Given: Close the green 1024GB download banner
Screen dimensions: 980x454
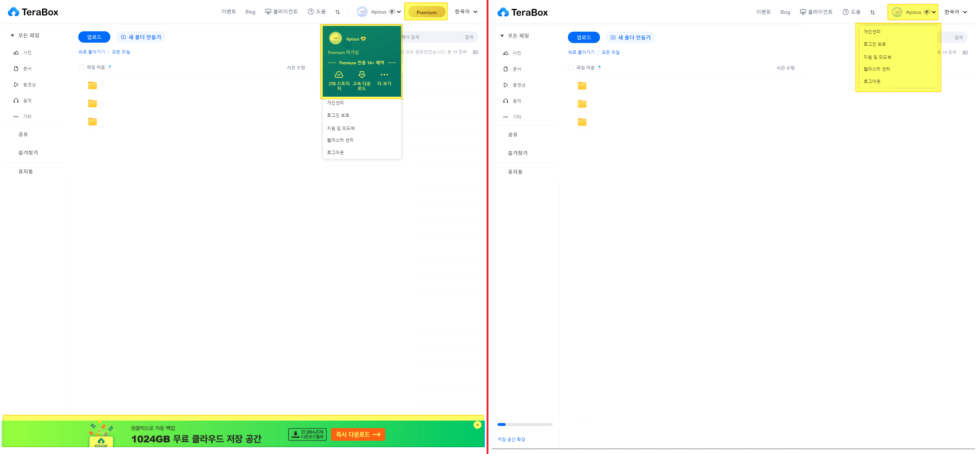Looking at the screenshot, I should tap(478, 425).
